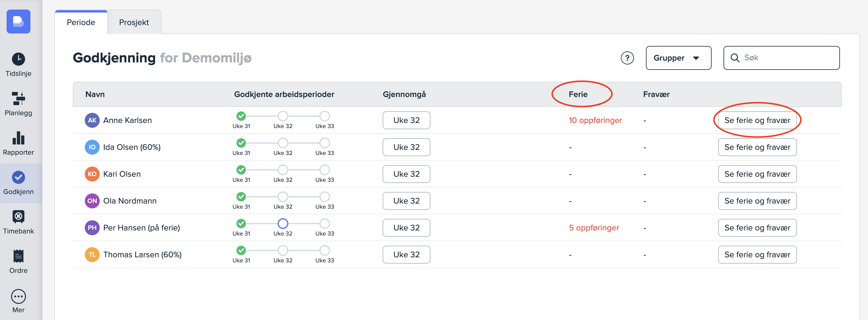Open the Rapporter bar chart icon
868x320 pixels.
click(x=18, y=138)
